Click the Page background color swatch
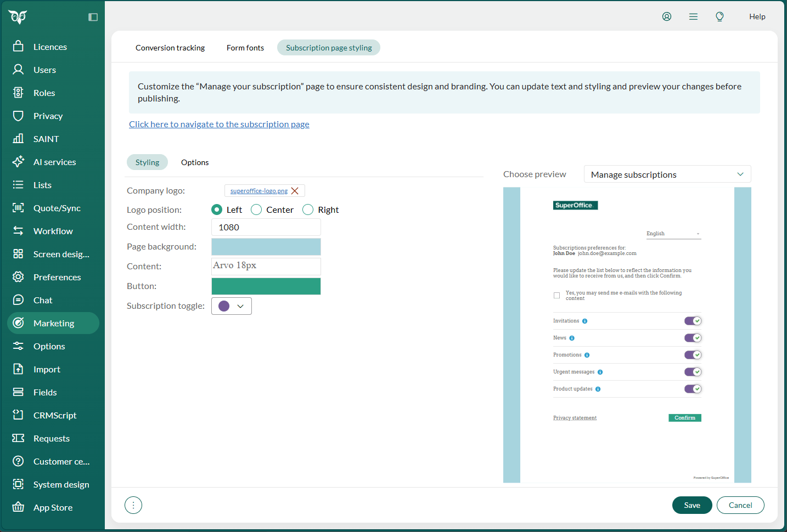Screen dimensions: 787x532 click(266, 247)
